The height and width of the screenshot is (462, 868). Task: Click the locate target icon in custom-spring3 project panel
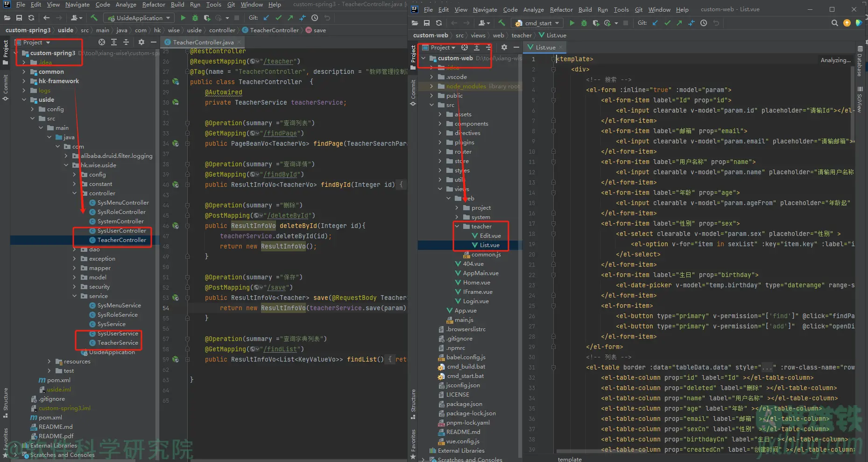102,42
